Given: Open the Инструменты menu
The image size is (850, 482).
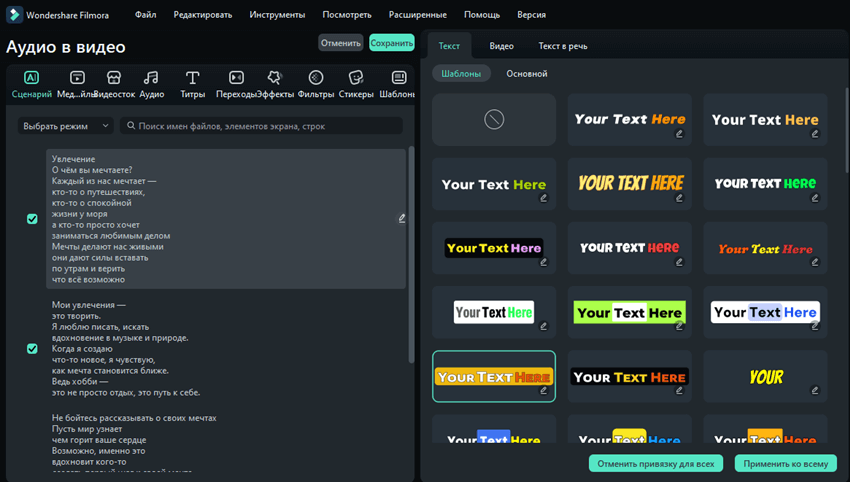Looking at the screenshot, I should [x=277, y=15].
